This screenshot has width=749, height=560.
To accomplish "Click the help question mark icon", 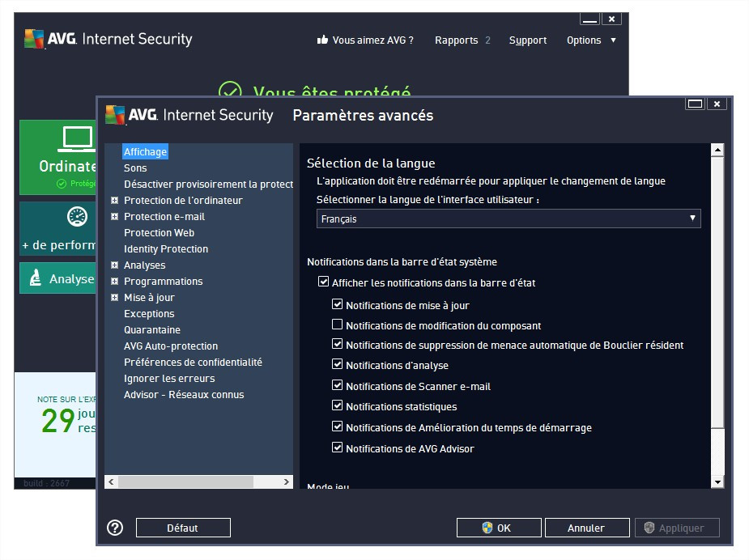I will [x=115, y=528].
